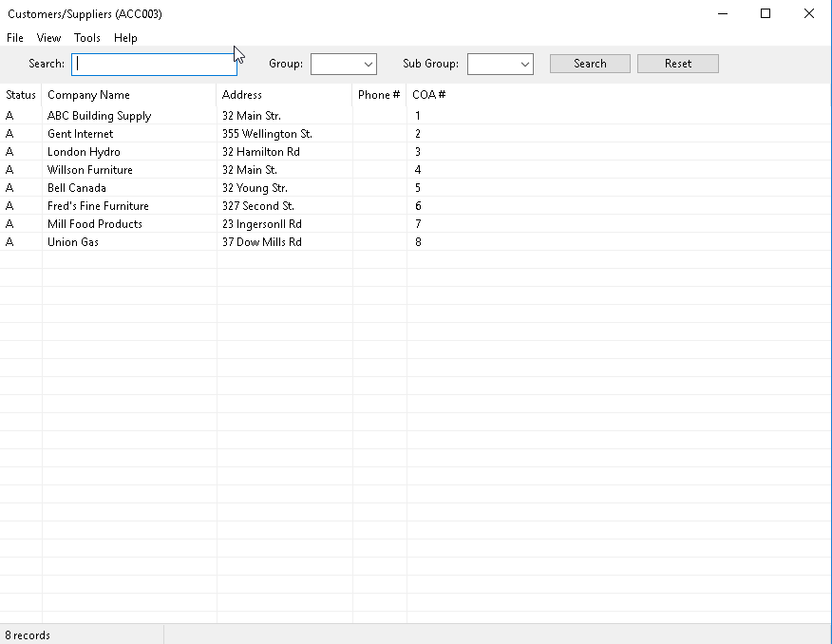Click COA number 1 cell
This screenshot has width=832, height=644.
point(418,116)
